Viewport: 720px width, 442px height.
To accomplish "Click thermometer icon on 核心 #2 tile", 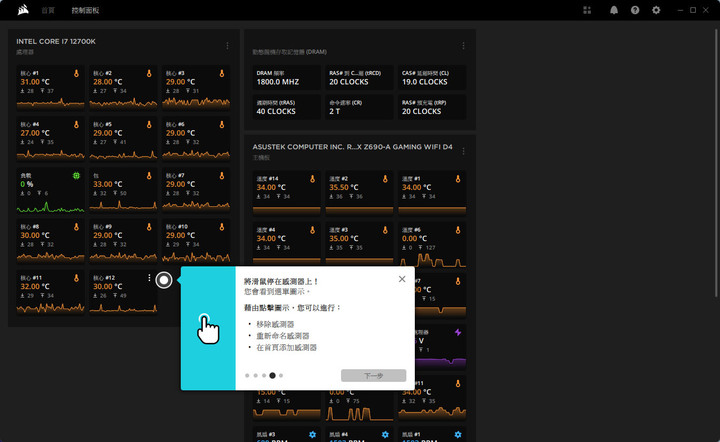I will tap(149, 73).
